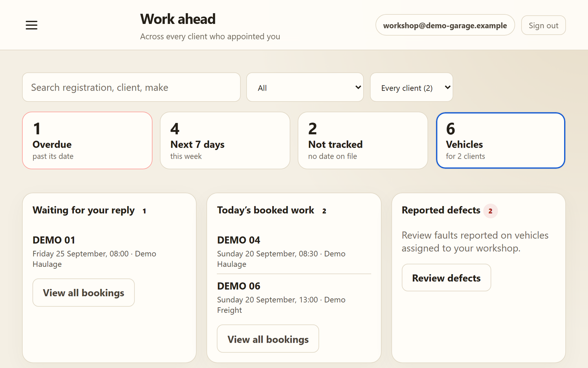Click the Waiting for your reply heading
This screenshot has width=588, height=368.
click(83, 210)
